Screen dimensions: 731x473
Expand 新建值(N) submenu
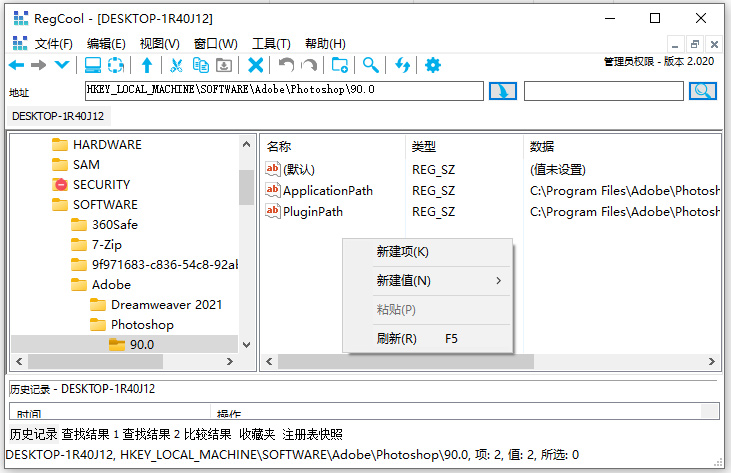coord(428,281)
